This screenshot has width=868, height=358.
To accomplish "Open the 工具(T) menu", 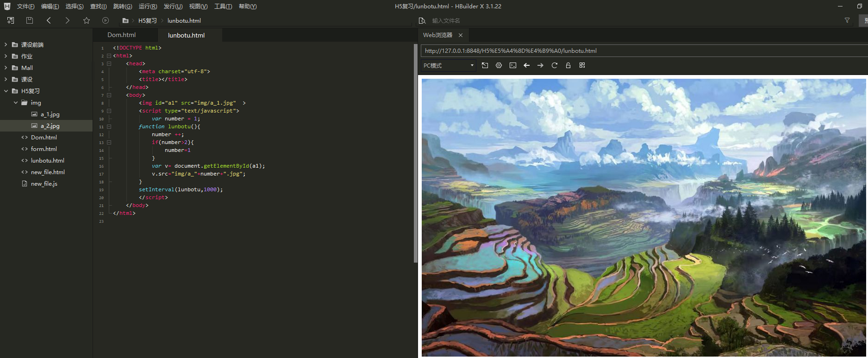I will [223, 6].
